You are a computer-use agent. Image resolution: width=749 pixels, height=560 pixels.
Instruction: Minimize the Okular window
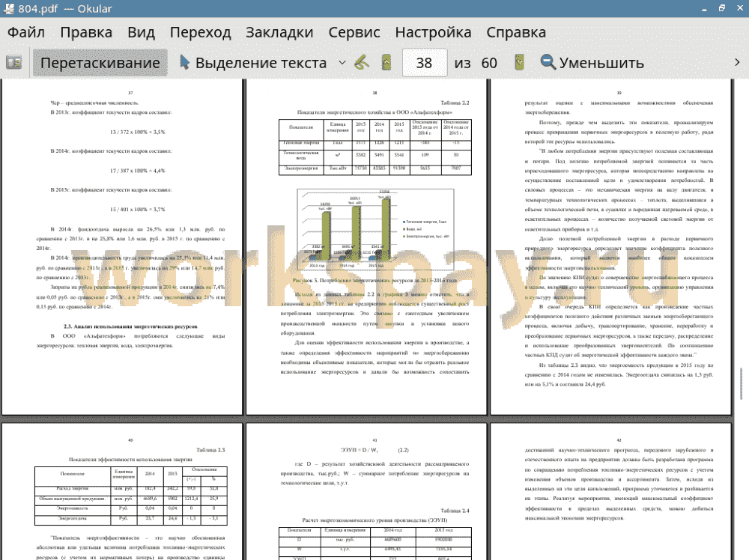(704, 8)
